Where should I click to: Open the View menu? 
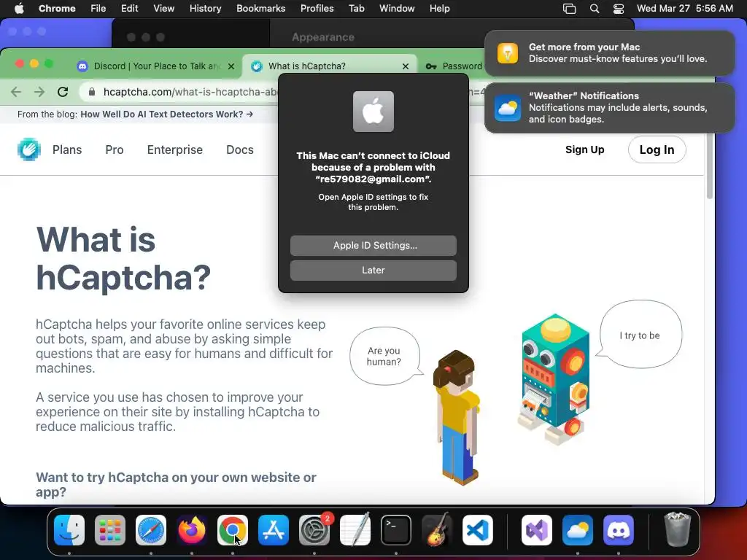[x=163, y=8]
